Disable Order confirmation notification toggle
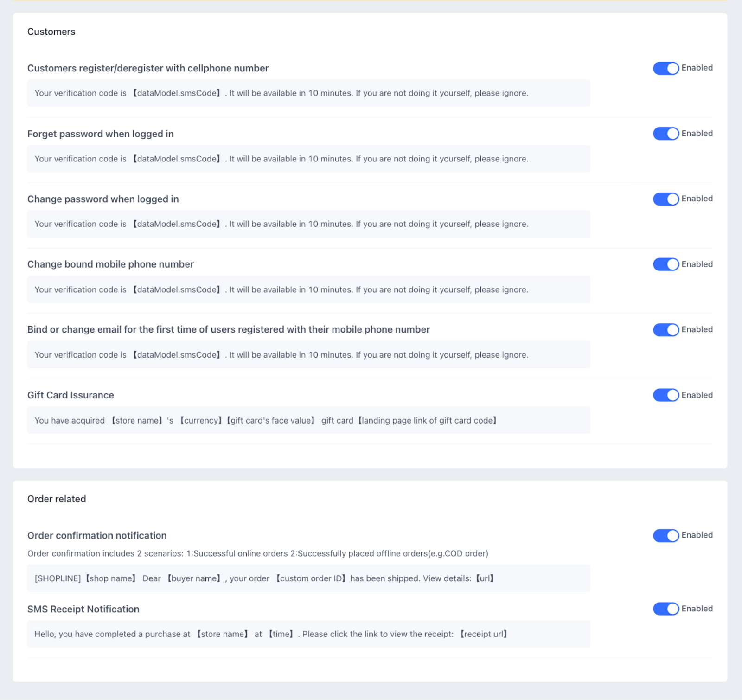 [x=665, y=535]
